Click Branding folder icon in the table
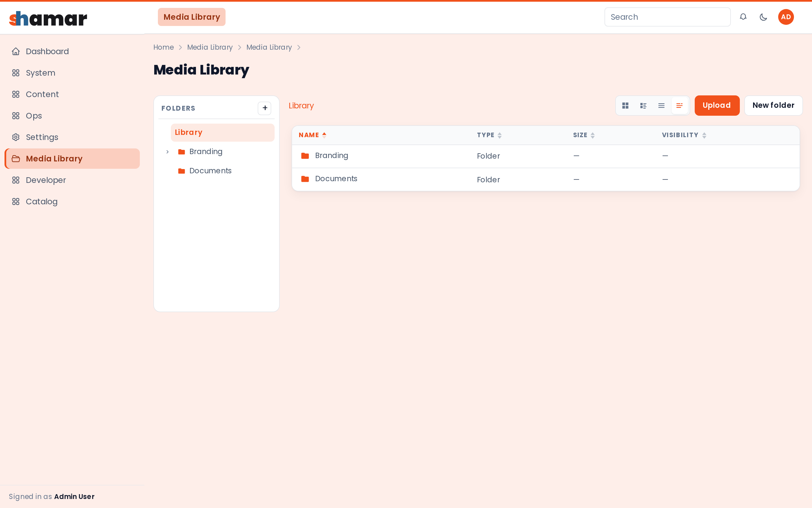 click(305, 156)
